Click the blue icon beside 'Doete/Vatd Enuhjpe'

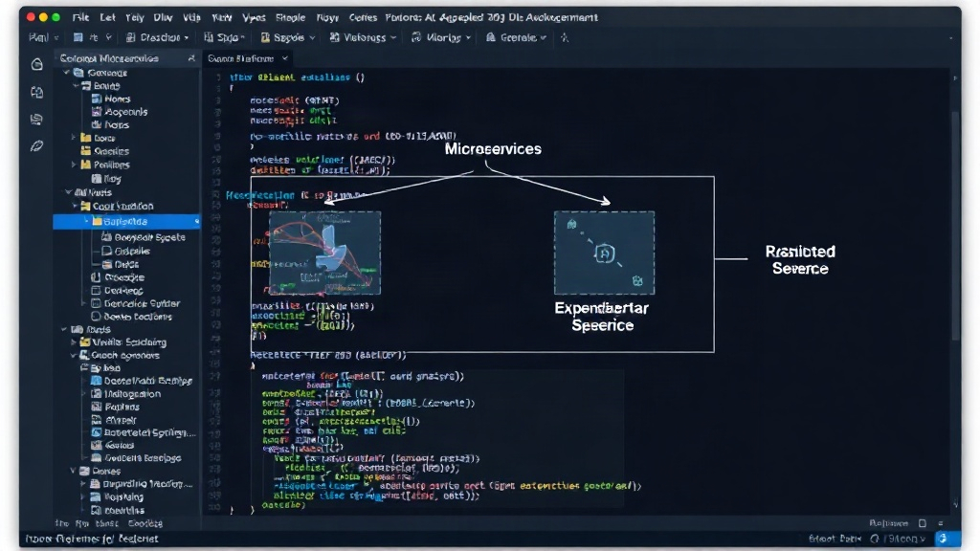tap(97, 381)
